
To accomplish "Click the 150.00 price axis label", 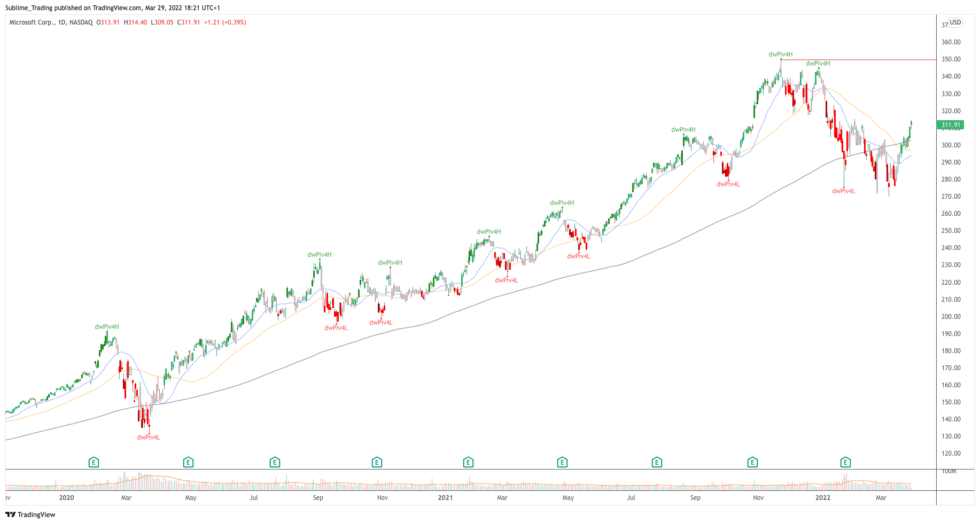I will (x=951, y=402).
